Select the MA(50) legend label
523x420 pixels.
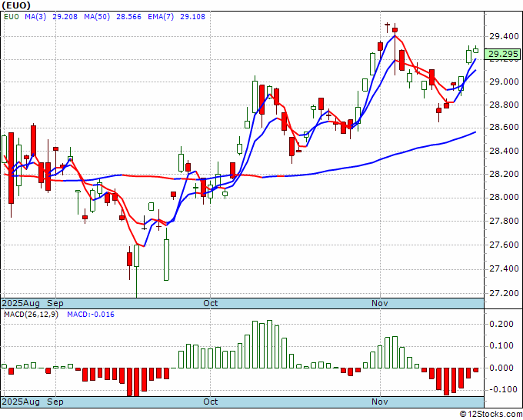pyautogui.click(x=97, y=17)
